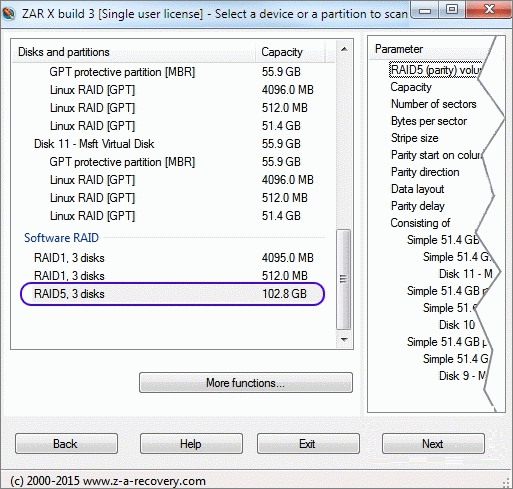Viewport: 513px width, 489px height.
Task: Select the Consisting of parameter row
Action: [x=420, y=223]
